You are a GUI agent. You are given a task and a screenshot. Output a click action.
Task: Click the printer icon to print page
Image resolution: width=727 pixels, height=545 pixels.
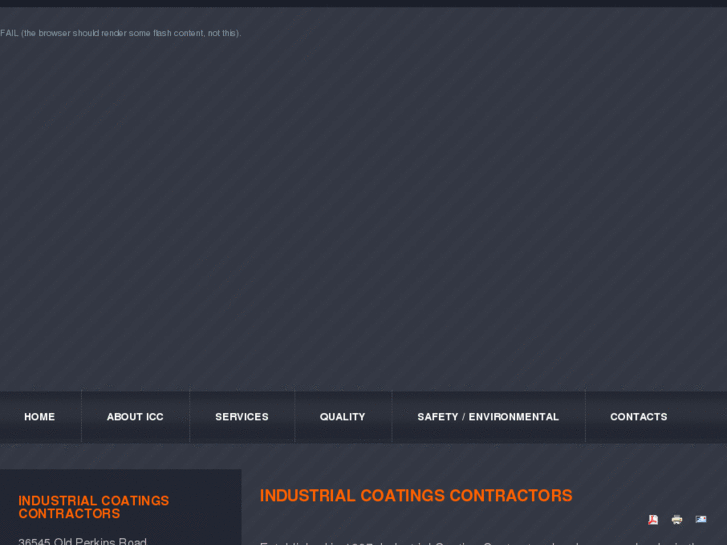677,519
